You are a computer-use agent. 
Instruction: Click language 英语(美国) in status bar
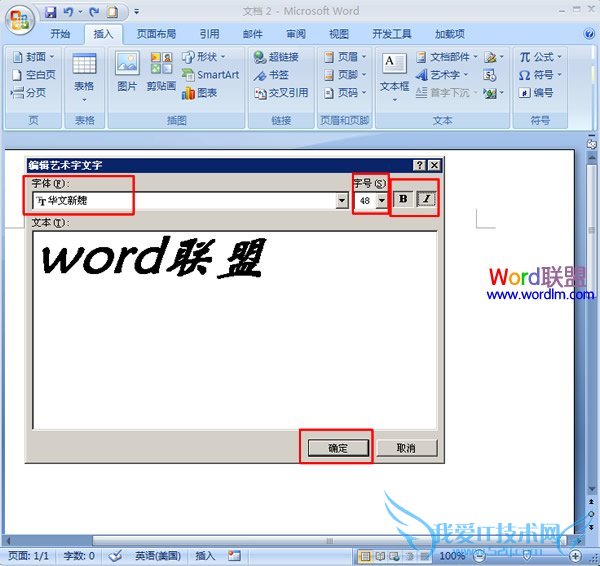tap(158, 555)
